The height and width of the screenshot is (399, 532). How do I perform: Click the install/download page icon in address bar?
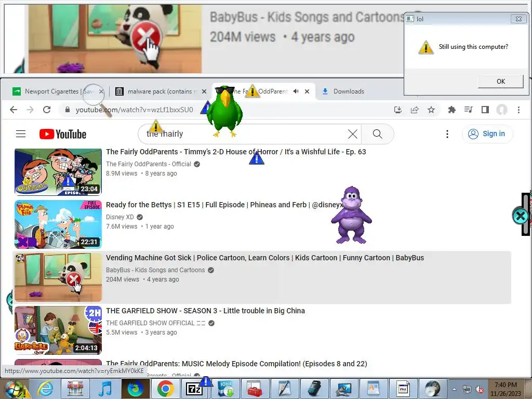pos(397,110)
